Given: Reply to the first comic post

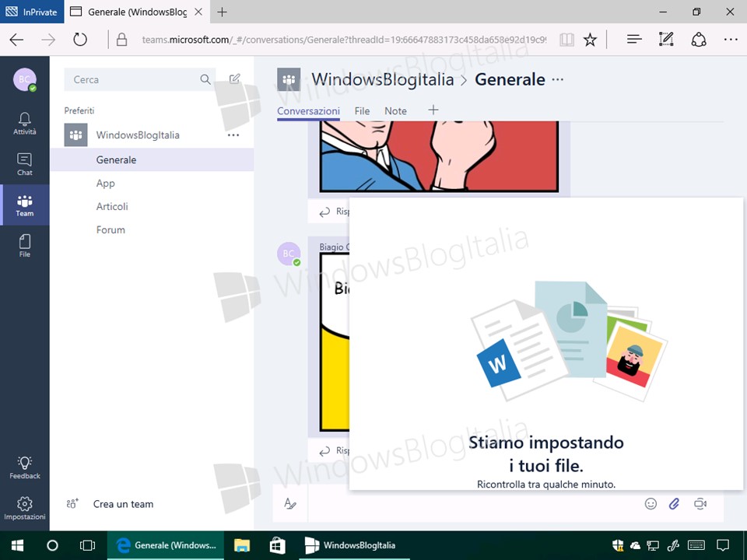Looking at the screenshot, I should [x=334, y=212].
